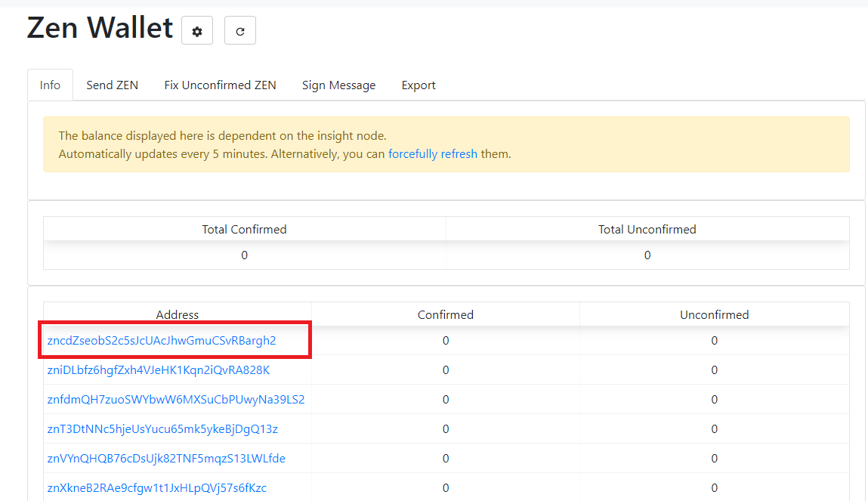868x501 pixels.
Task: Click the refresh wallet icon button
Action: point(239,30)
